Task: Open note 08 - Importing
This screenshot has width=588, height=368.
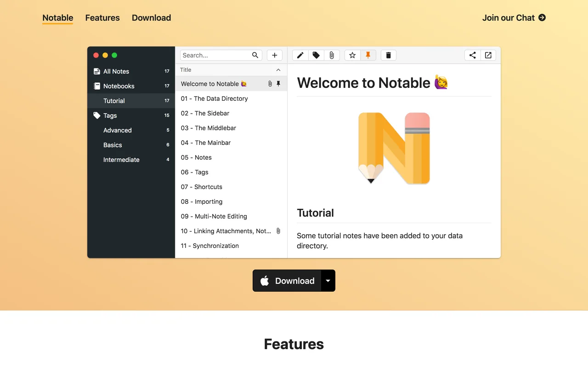Action: (231, 201)
